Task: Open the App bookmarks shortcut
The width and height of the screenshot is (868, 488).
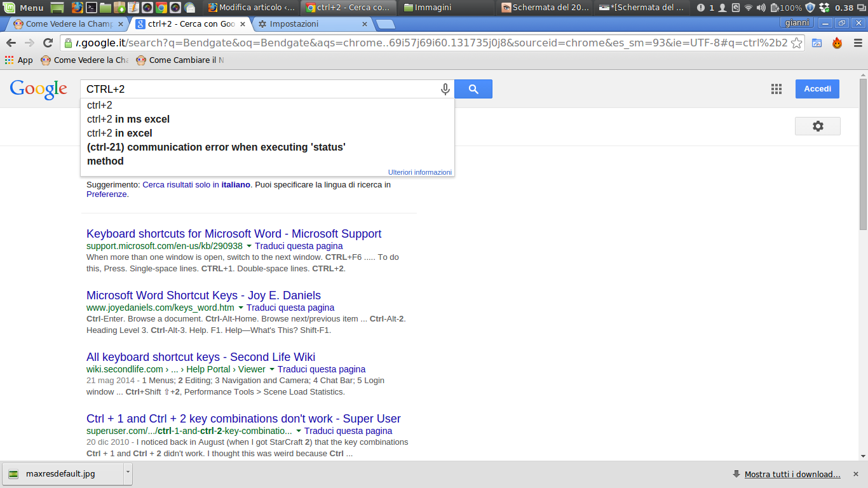Action: [18, 60]
